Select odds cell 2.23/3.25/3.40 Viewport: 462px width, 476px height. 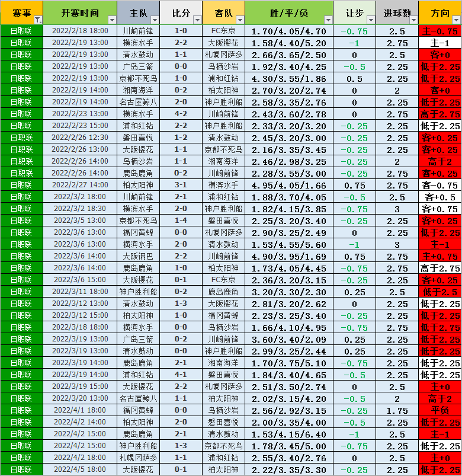[x=289, y=315]
